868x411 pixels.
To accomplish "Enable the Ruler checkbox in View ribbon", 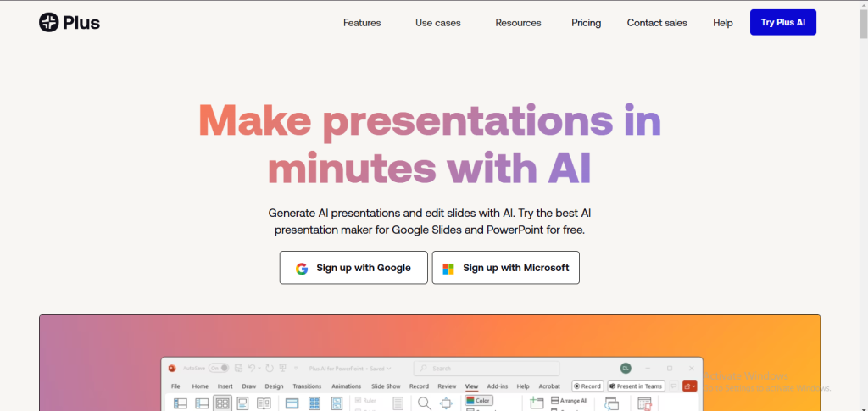I will click(x=359, y=400).
